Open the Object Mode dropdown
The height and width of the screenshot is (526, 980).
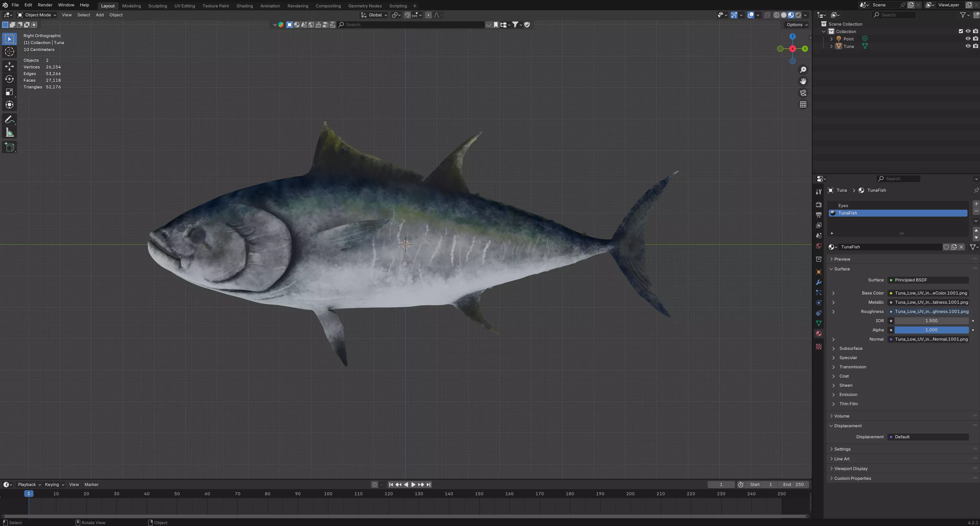coord(37,15)
